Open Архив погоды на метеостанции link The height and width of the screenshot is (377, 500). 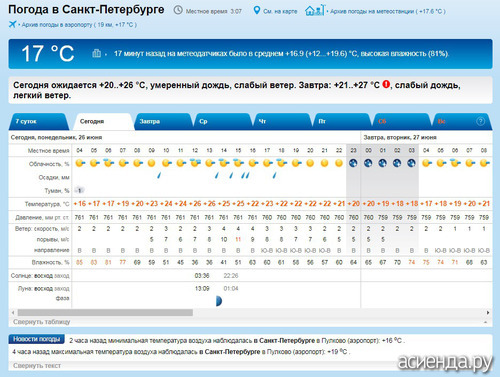click(388, 11)
